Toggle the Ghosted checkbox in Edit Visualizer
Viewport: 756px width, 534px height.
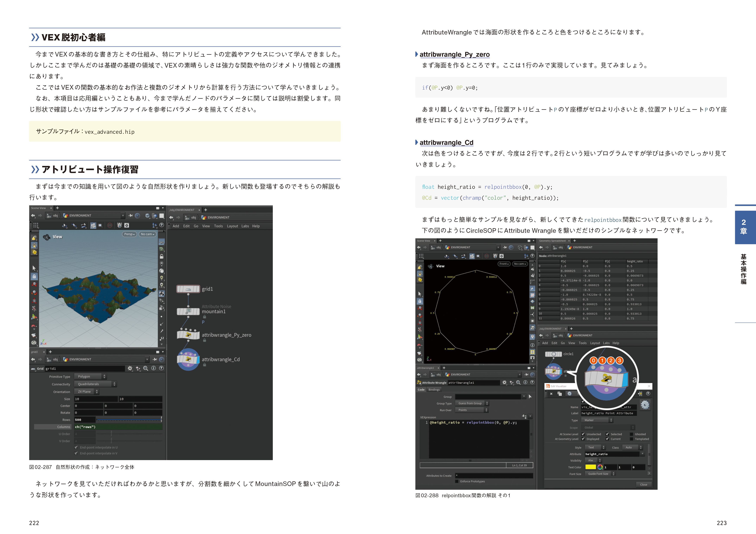631,434
